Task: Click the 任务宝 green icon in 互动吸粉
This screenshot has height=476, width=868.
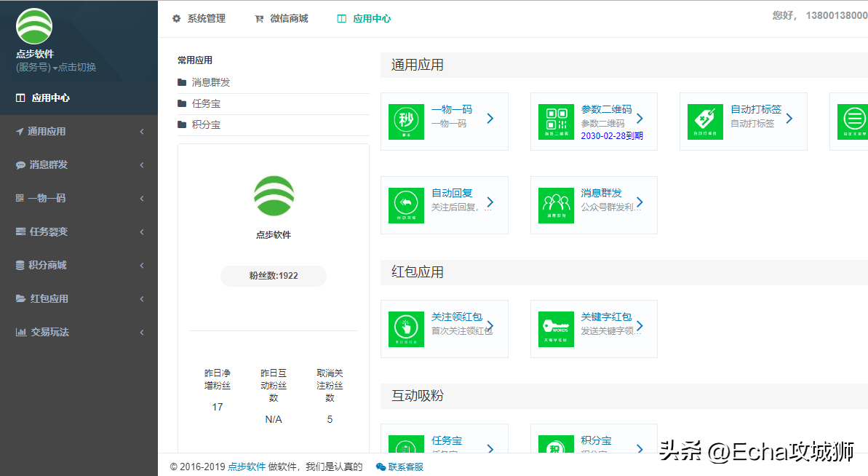Action: [x=406, y=445]
